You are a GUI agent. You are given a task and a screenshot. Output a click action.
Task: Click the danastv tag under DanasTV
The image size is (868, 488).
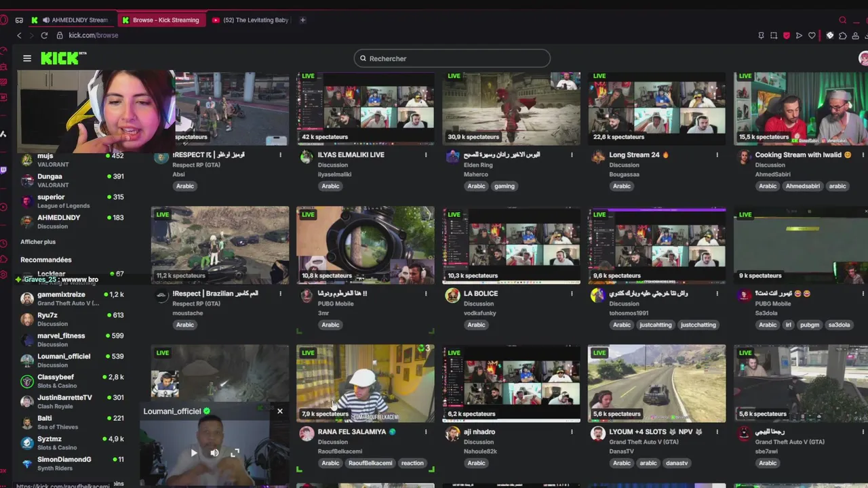(677, 464)
